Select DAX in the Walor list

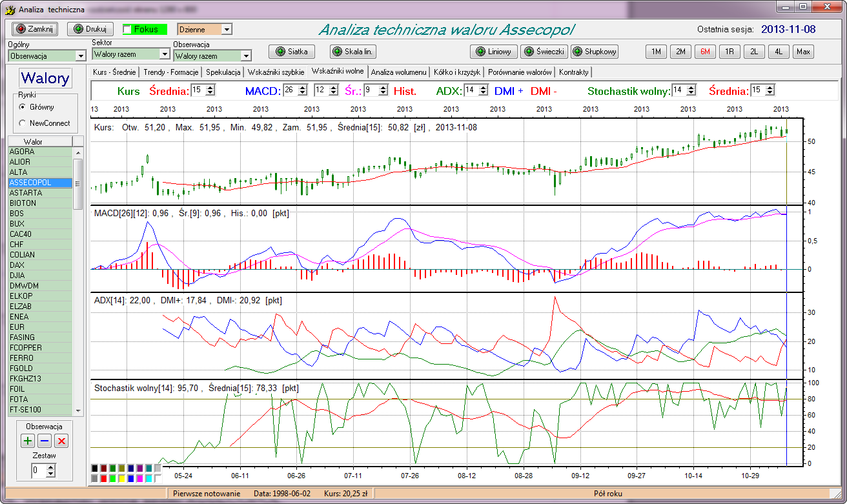click(40, 265)
